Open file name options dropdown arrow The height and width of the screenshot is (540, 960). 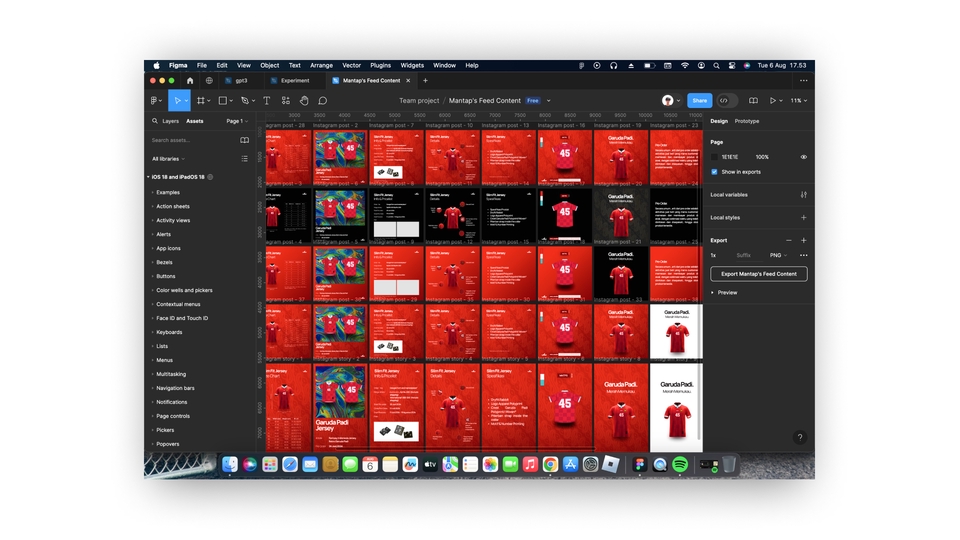coord(549,100)
